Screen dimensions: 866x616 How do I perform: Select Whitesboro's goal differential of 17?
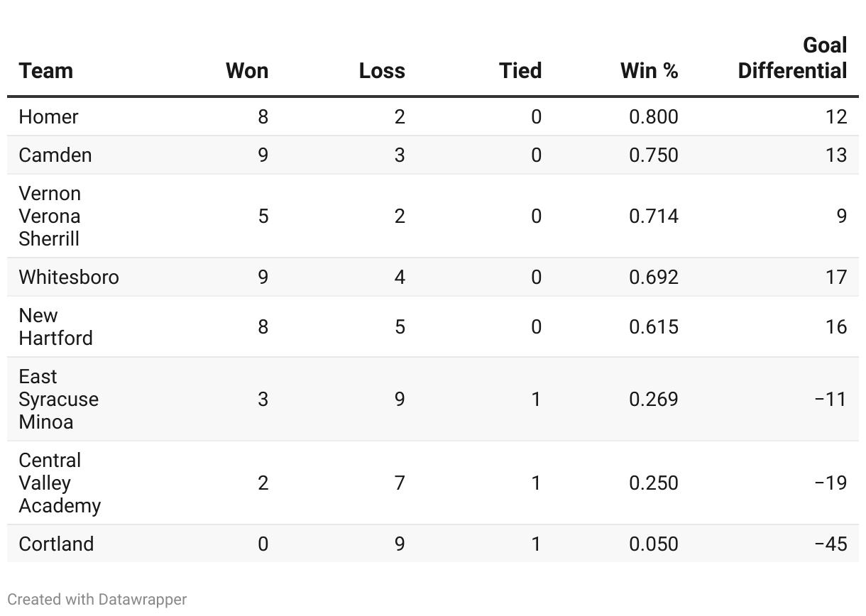click(x=835, y=277)
